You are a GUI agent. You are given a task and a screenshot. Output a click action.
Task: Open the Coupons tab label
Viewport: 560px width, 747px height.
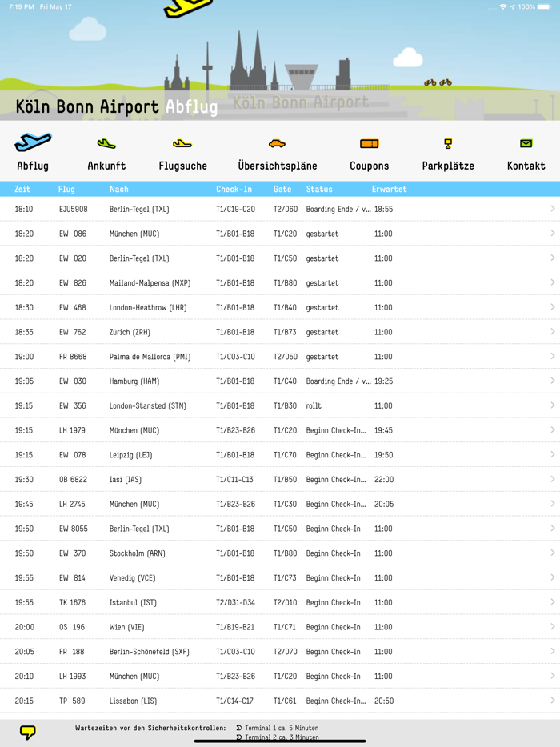(x=370, y=166)
